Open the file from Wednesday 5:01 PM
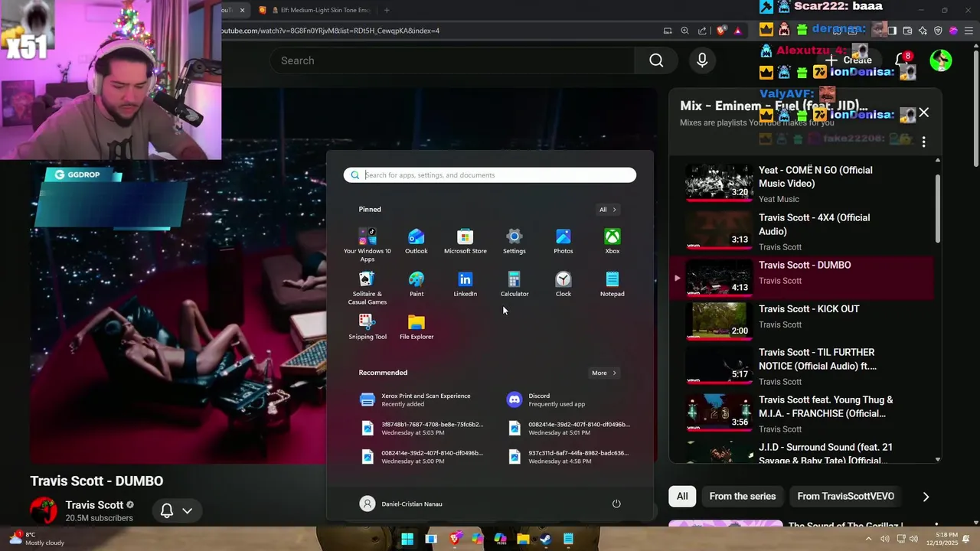The image size is (980, 551). tap(569, 428)
